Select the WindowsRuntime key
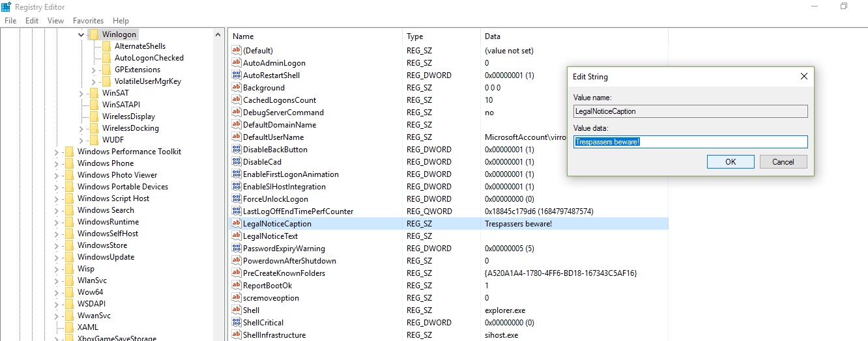Viewport: 868px width, 341px height. (108, 222)
